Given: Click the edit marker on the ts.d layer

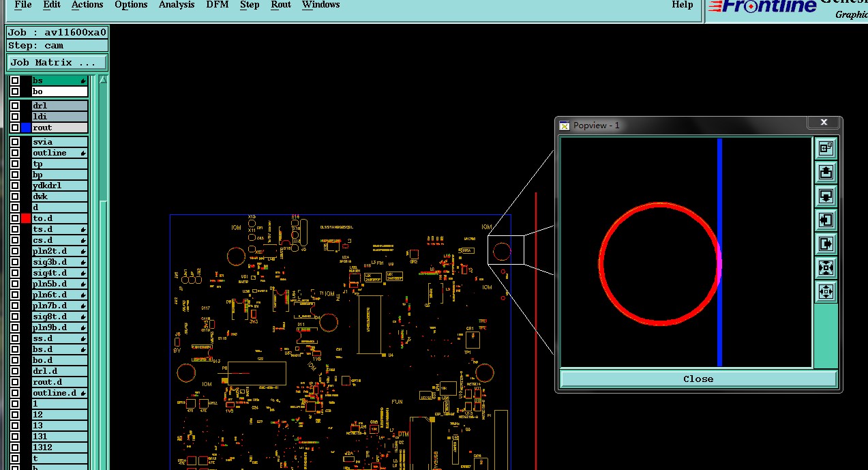Looking at the screenshot, I should (83, 230).
